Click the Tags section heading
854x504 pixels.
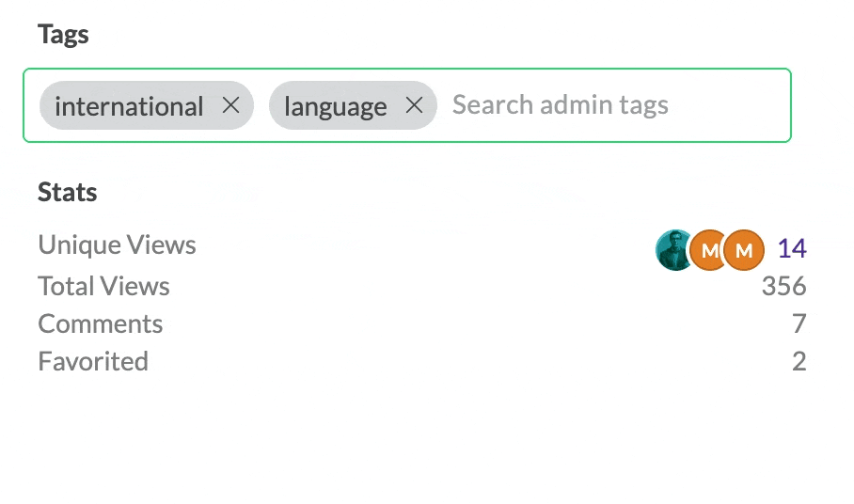[63, 36]
